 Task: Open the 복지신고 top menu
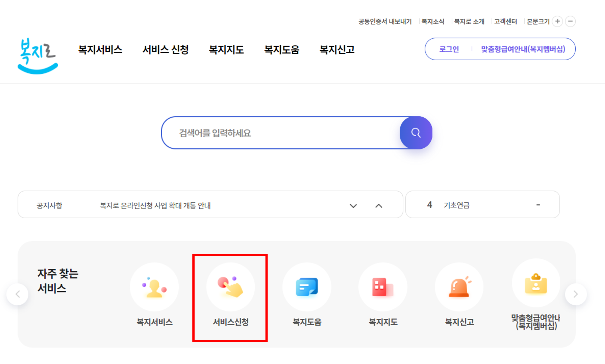[x=337, y=49]
